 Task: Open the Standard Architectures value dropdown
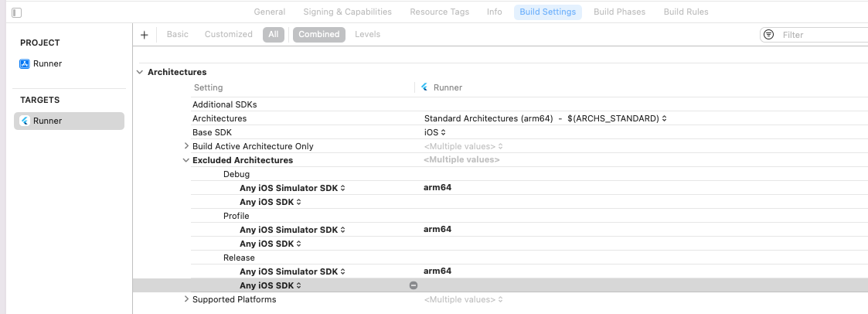tap(545, 118)
